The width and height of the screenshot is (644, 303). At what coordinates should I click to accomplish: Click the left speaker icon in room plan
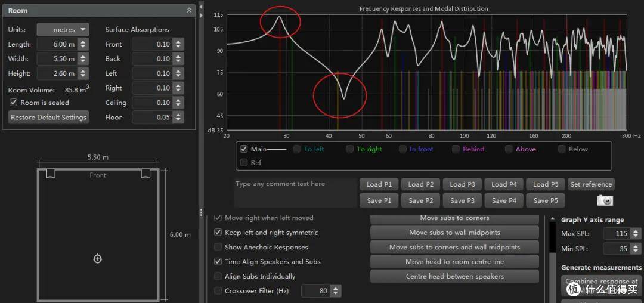(x=51, y=173)
